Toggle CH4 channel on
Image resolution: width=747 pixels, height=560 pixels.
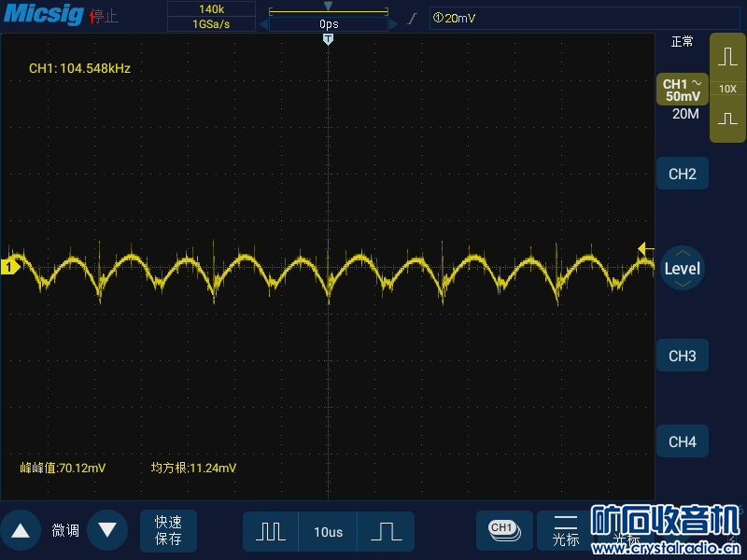pos(683,441)
